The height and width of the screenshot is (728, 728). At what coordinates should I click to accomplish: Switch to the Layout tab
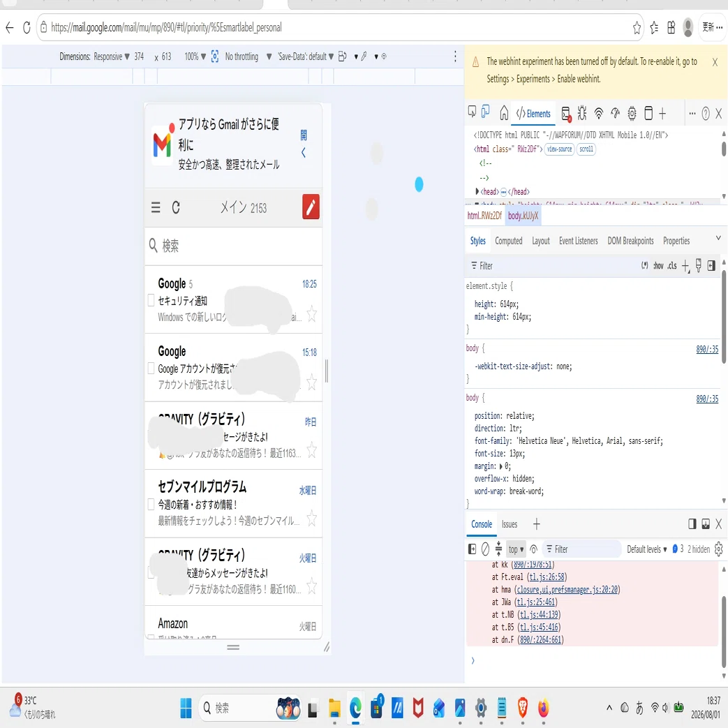click(x=540, y=241)
